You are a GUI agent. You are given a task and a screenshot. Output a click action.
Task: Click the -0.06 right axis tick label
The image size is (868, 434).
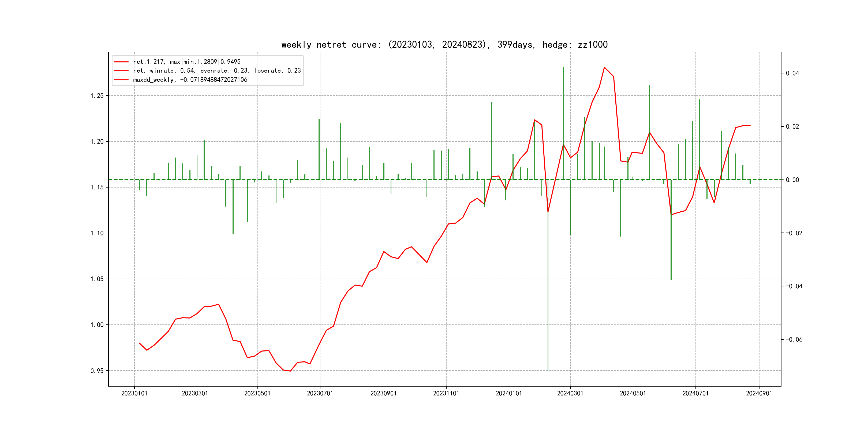pyautogui.click(x=794, y=339)
